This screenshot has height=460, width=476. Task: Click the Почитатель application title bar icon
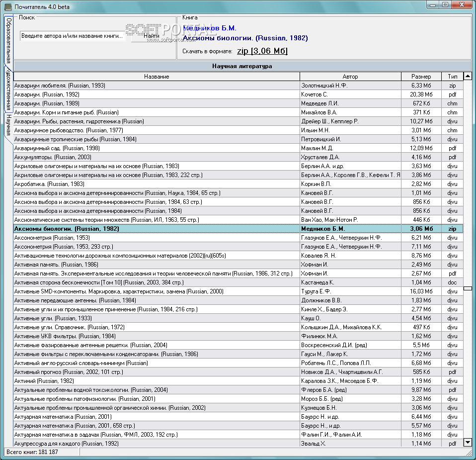(8, 6)
